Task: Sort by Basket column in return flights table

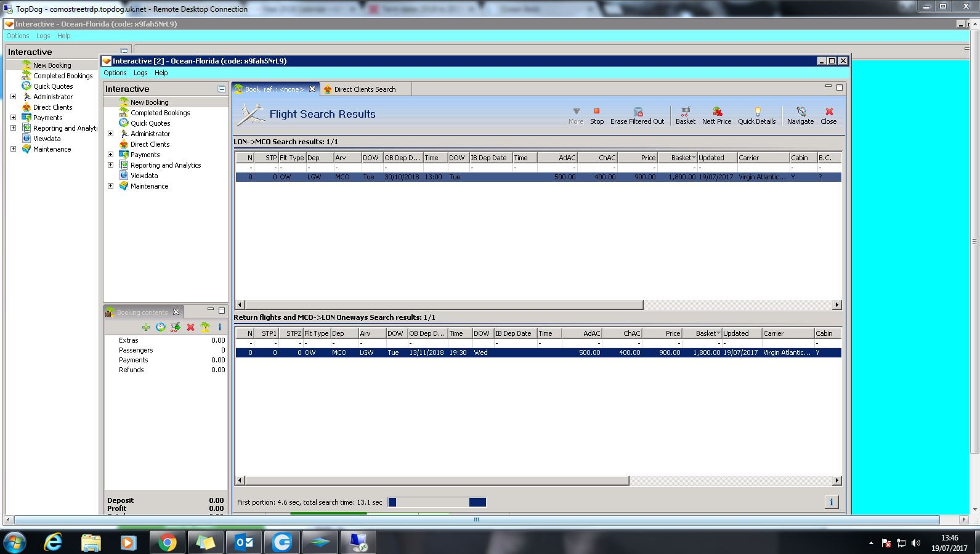Action: click(x=702, y=333)
